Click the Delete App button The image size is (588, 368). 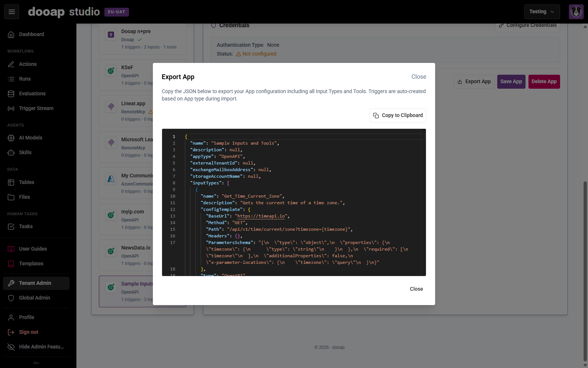544,82
